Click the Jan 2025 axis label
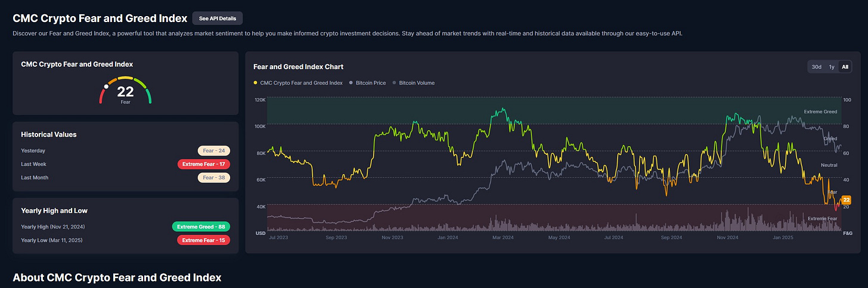 pyautogui.click(x=782, y=237)
